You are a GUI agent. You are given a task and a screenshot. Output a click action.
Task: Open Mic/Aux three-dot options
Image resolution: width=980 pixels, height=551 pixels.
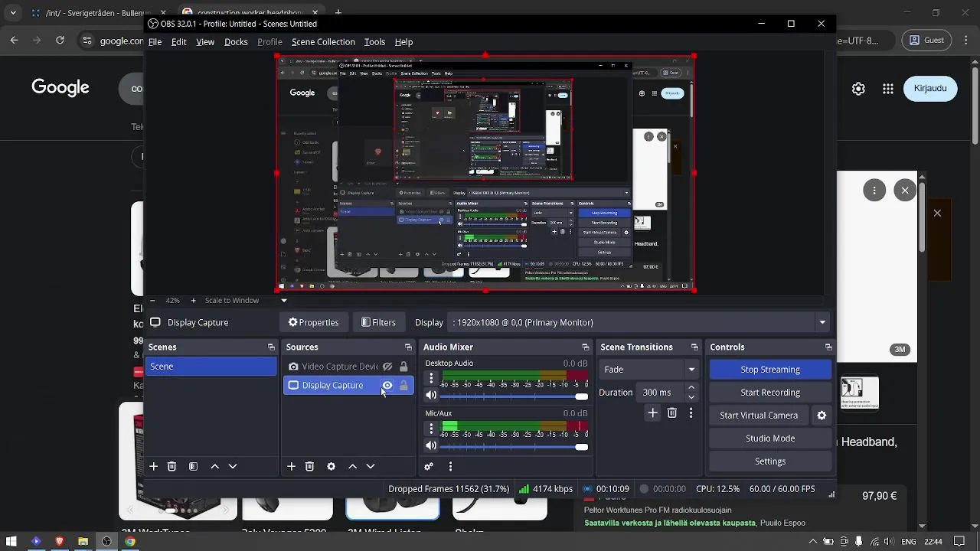pyautogui.click(x=431, y=429)
